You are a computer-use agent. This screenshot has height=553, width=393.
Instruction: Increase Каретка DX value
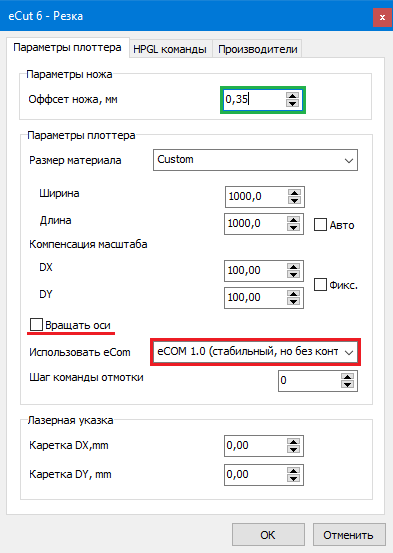[x=293, y=442]
